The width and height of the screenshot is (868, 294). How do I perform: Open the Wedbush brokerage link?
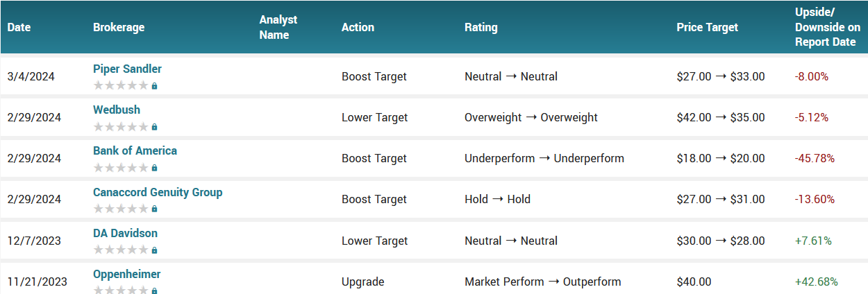(116, 110)
